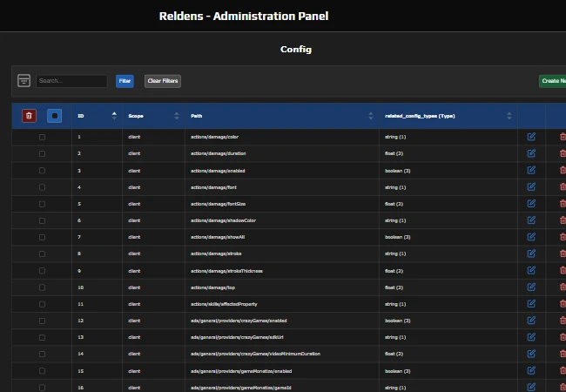Click the Path column header label
The image size is (566, 392).
[197, 116]
